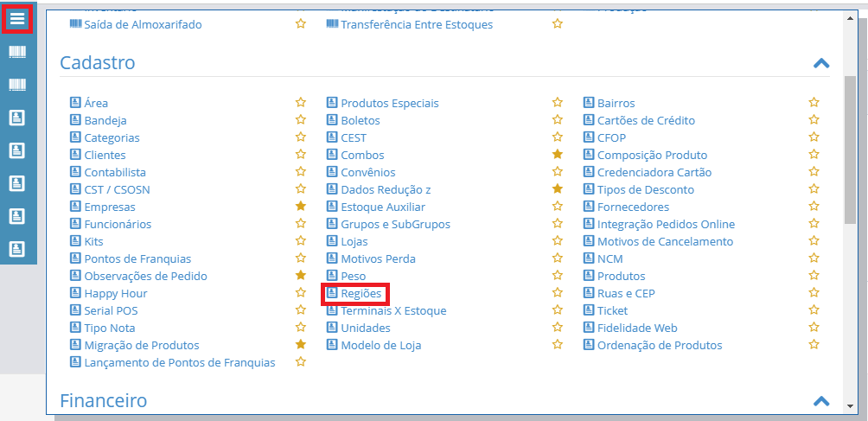Toggle the star for Dados Redução z
The height and width of the screenshot is (421, 868).
point(558,188)
